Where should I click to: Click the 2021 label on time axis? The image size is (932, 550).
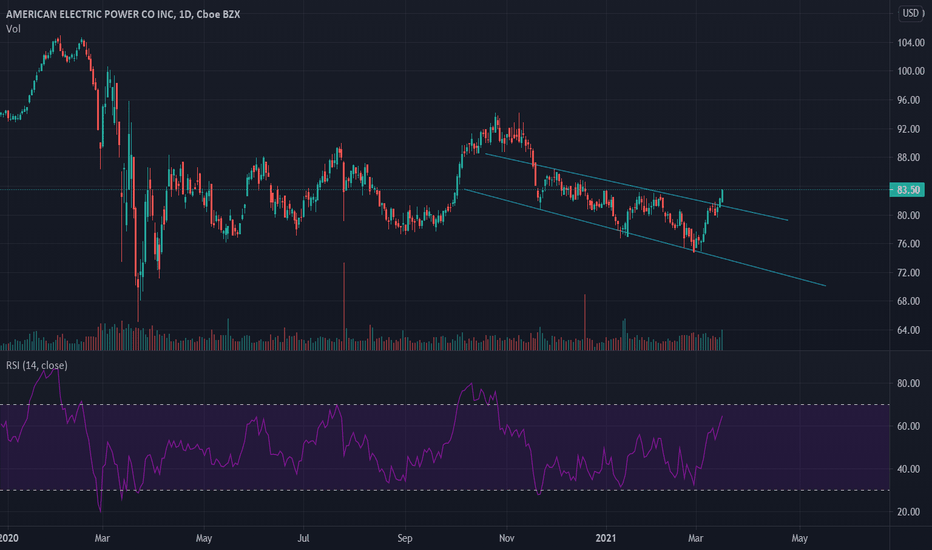(606, 538)
